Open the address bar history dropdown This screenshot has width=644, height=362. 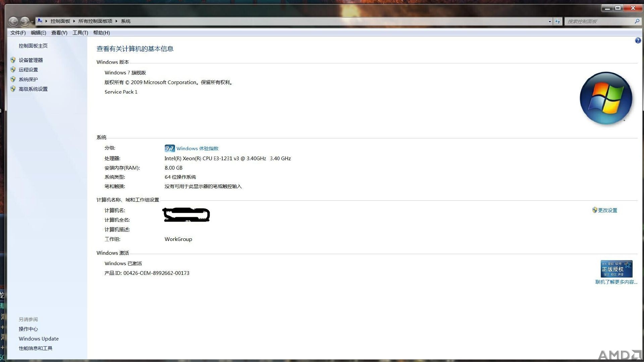pos(549,21)
